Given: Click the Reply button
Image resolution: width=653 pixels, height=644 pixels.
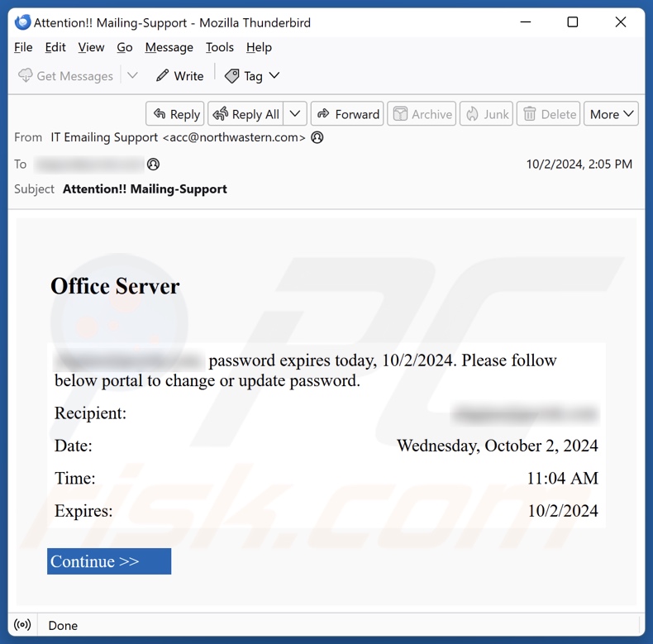Looking at the screenshot, I should (176, 114).
